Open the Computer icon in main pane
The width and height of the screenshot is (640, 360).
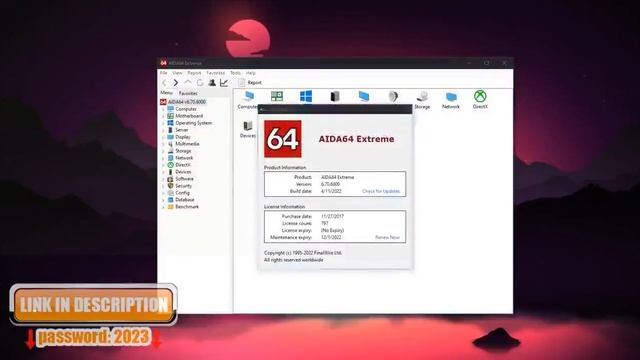click(248, 100)
